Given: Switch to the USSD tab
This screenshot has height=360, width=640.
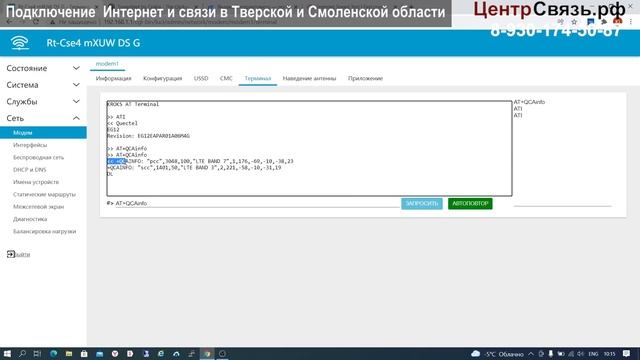Looking at the screenshot, I should (x=201, y=78).
